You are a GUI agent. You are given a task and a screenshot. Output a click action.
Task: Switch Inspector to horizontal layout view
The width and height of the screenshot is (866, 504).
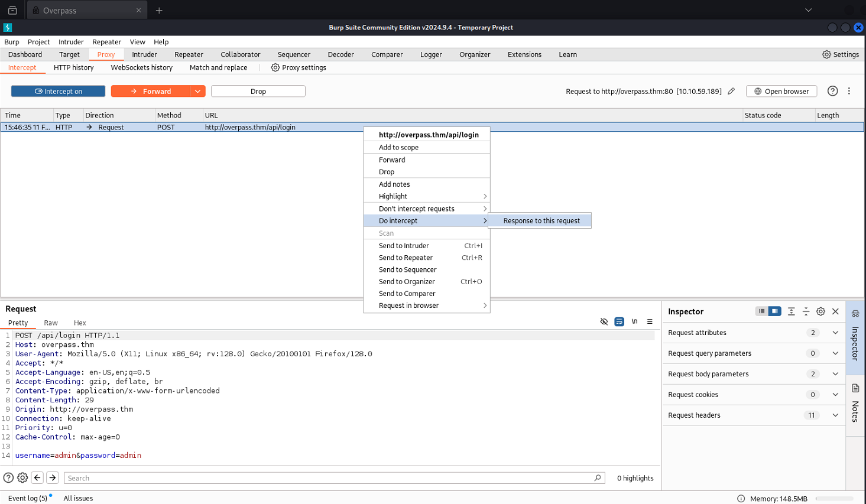tap(761, 311)
